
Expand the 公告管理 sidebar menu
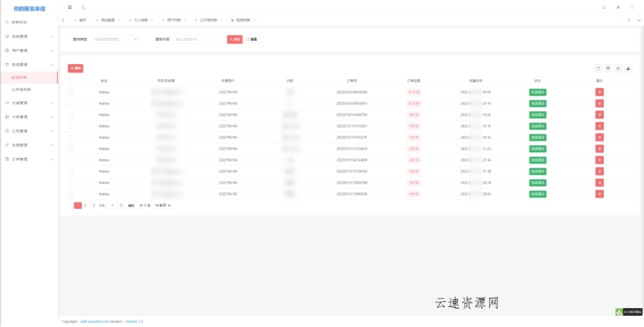coord(29,131)
